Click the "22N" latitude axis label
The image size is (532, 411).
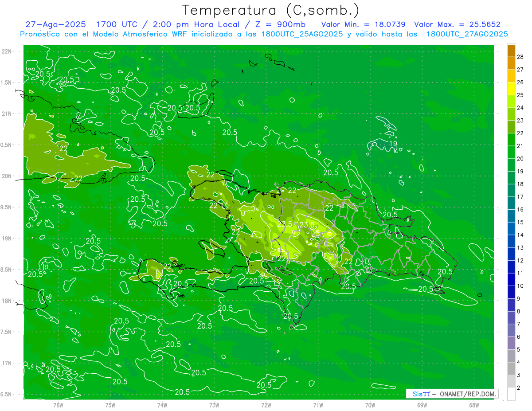[7, 51]
